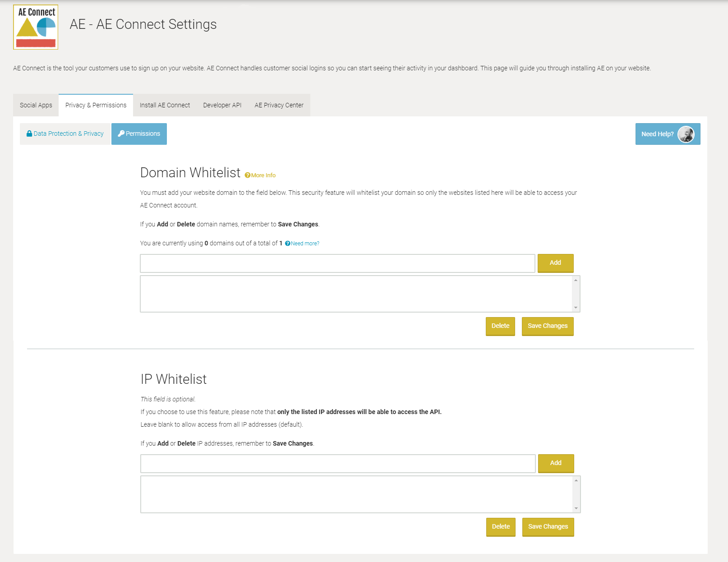Click the Need Help? button
Viewport: 728px width, 562px height.
point(668,134)
